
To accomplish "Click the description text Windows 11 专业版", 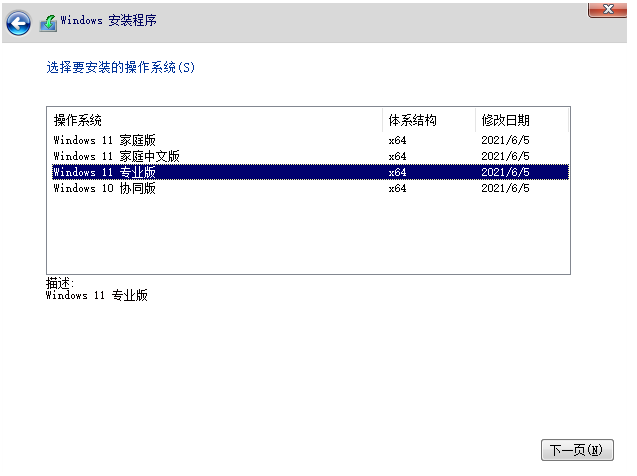I will 96,296.
